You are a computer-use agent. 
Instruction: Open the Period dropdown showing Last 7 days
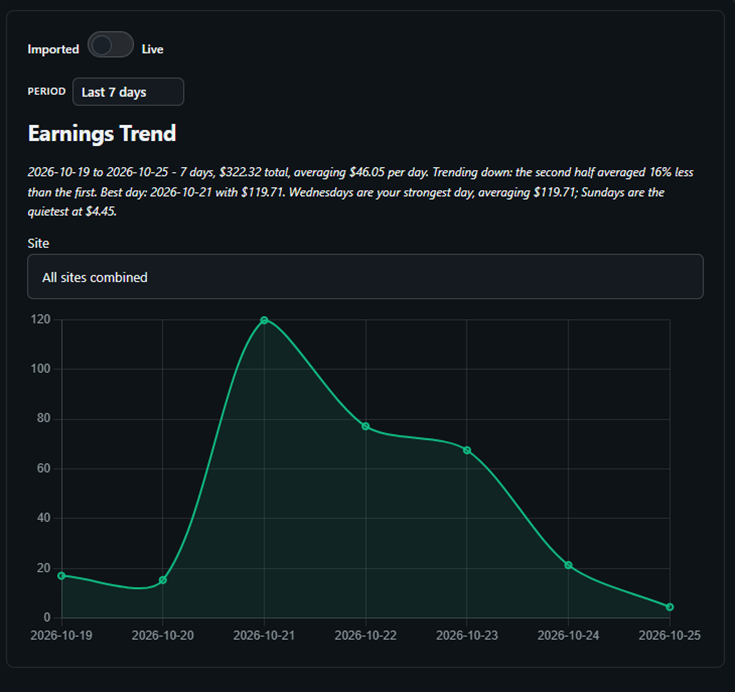coord(128,92)
